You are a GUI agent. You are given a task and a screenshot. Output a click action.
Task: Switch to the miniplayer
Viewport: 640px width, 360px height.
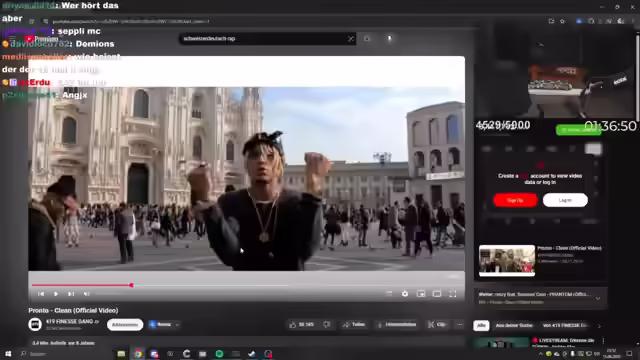tap(421, 294)
